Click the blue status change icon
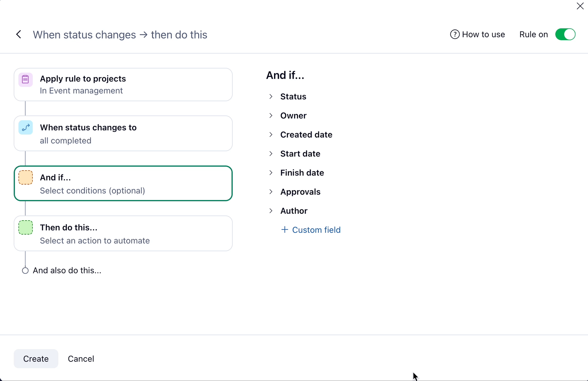Viewport: 588px width, 381px height. pyautogui.click(x=25, y=127)
